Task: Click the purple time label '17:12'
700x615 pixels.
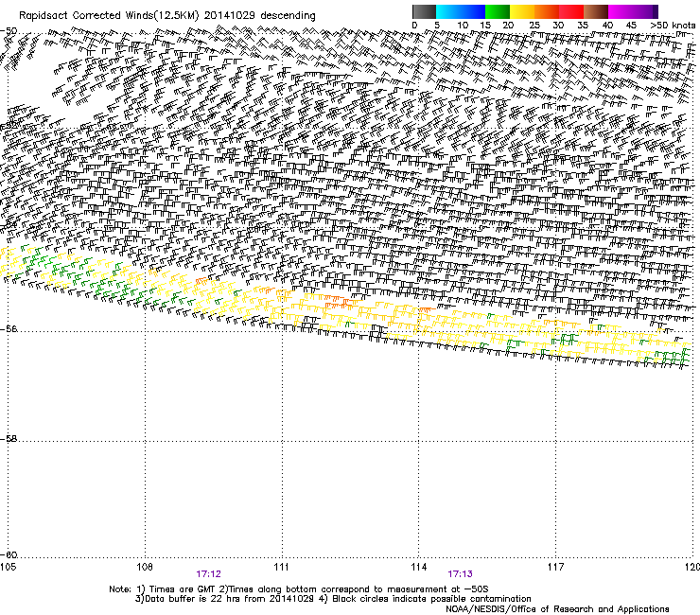Action: tap(208, 574)
